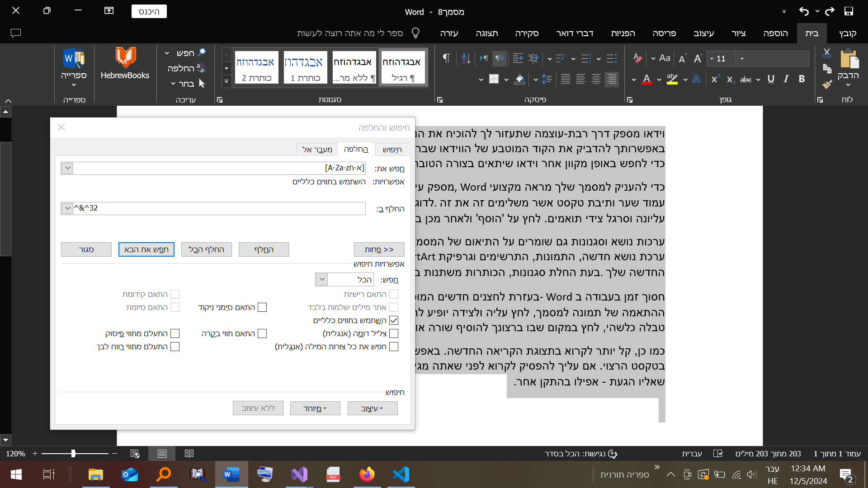
Task: Toggle use wildcards checkbox
Action: coord(394,320)
